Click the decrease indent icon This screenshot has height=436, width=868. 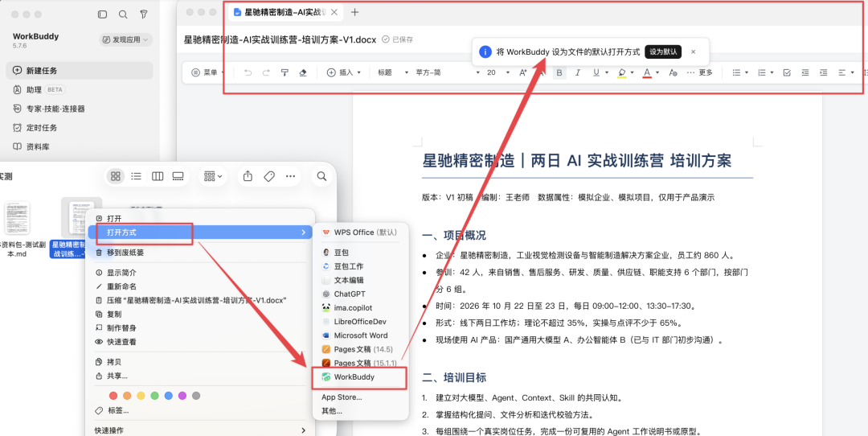click(805, 72)
